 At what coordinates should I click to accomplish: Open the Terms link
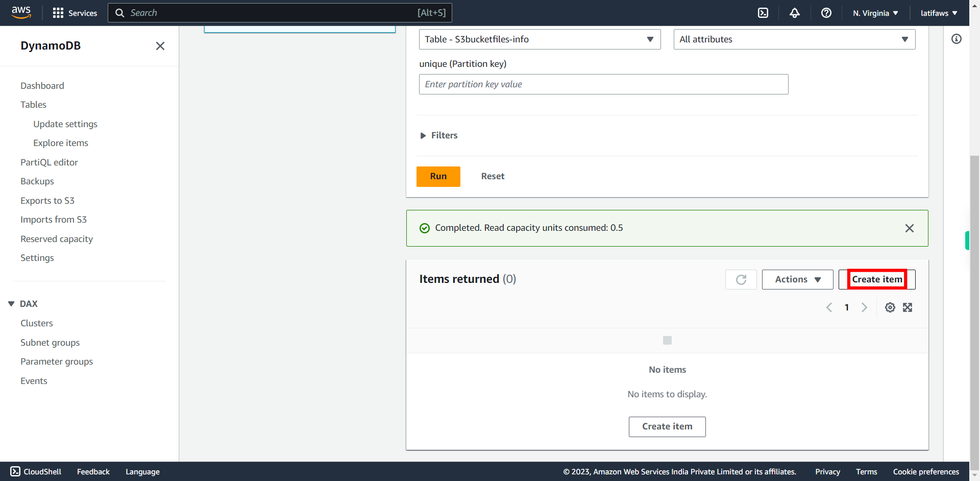coord(866,472)
